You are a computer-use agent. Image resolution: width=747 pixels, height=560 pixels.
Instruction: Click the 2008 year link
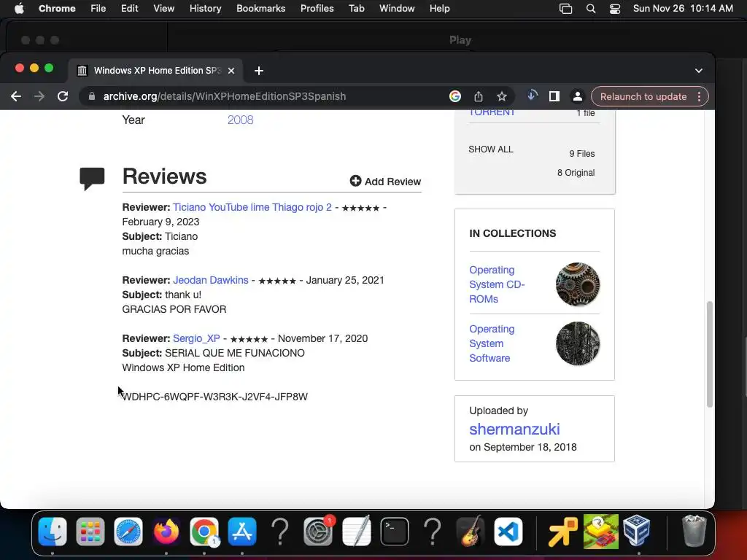(x=240, y=120)
